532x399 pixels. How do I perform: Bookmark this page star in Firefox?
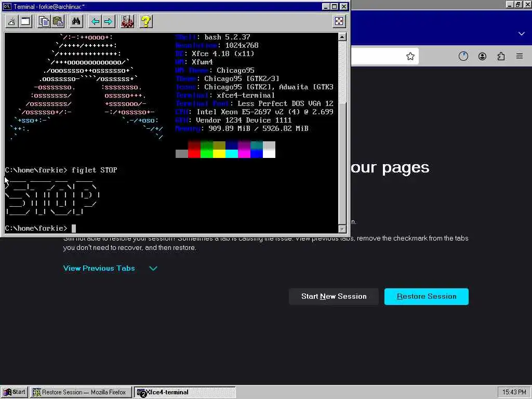pos(410,56)
